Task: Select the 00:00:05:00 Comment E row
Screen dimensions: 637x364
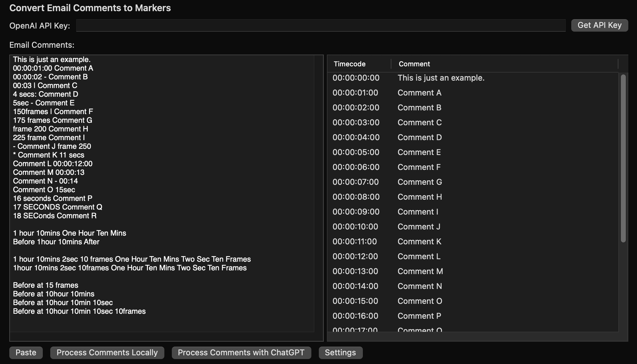Action: 419,152
